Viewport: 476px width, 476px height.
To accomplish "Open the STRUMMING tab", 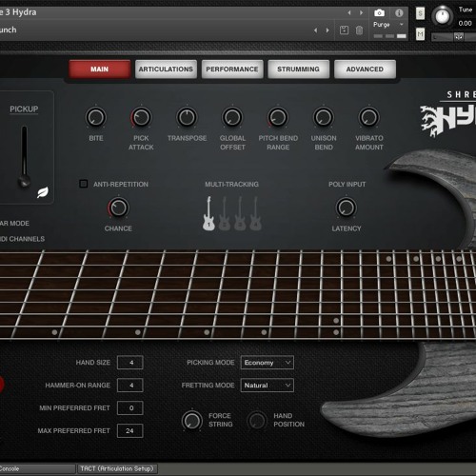I will 298,69.
